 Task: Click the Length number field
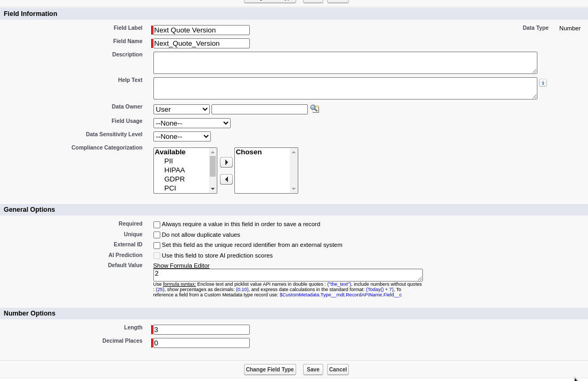tap(201, 330)
